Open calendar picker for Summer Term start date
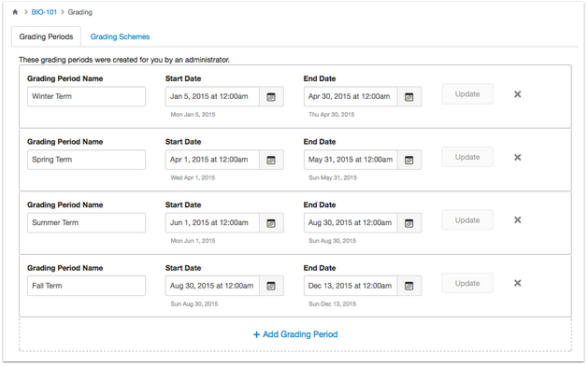This screenshot has height=366, width=588. 271,223
